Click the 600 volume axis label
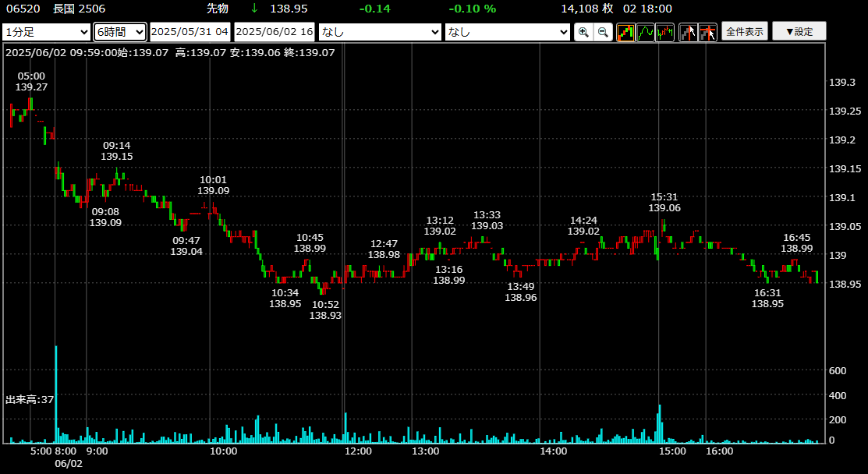Image resolution: width=868 pixels, height=474 pixels. [x=837, y=370]
